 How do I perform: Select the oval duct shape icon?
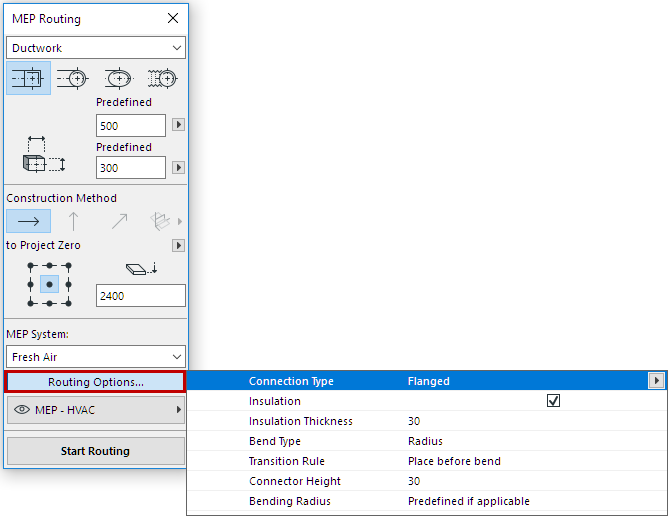tap(119, 78)
